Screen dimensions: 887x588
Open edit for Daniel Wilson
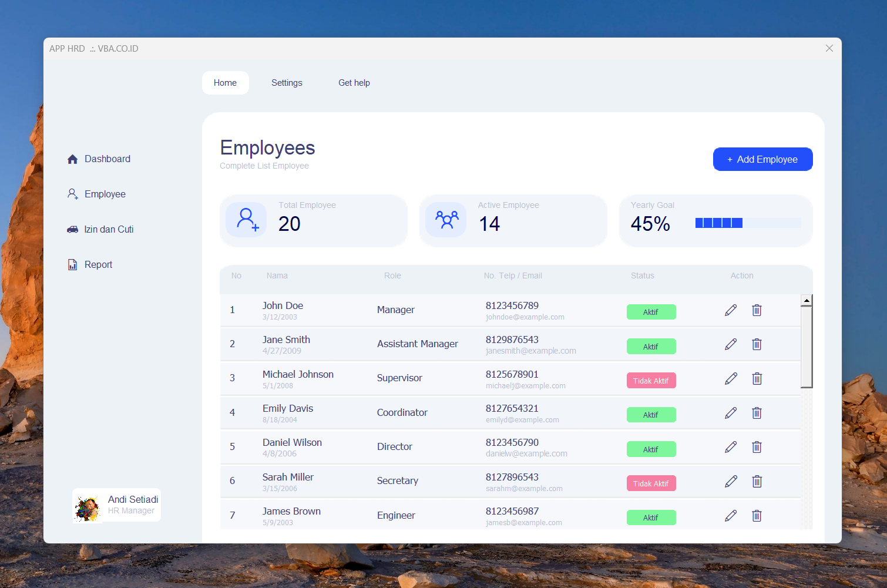coord(731,447)
